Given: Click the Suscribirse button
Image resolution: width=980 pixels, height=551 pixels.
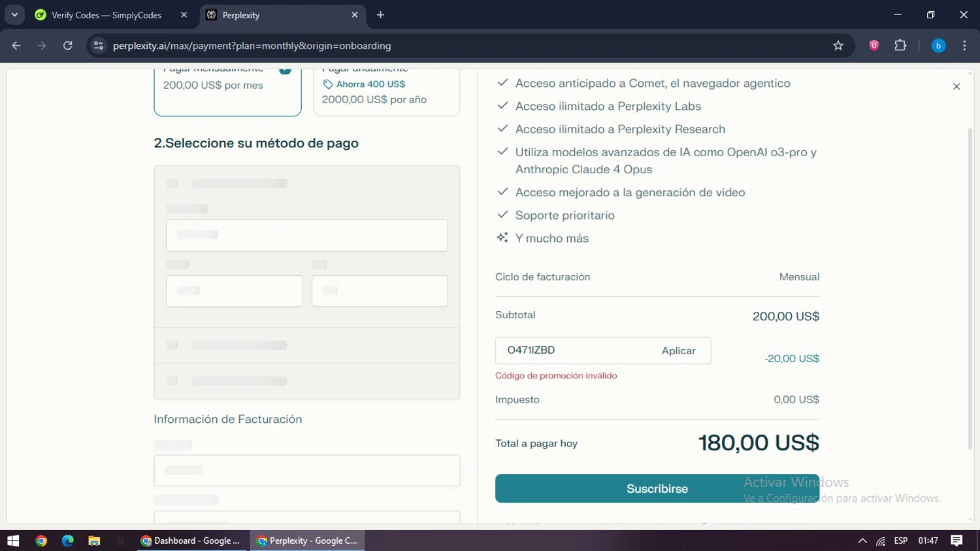Looking at the screenshot, I should pyautogui.click(x=657, y=488).
